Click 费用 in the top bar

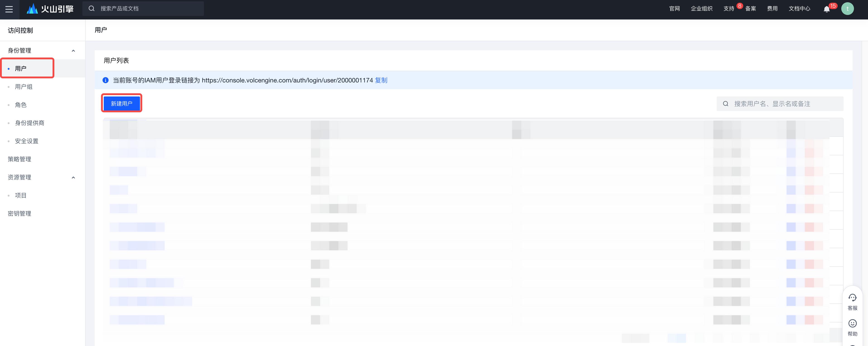point(772,9)
